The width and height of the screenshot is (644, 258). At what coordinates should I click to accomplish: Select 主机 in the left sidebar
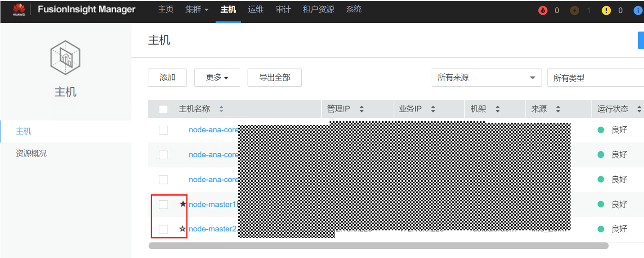(66, 131)
